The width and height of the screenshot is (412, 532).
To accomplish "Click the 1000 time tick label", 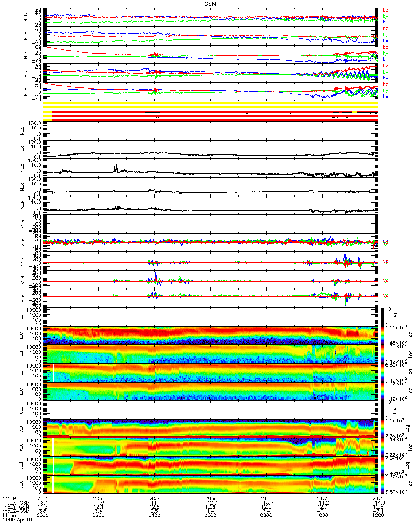I will click(322, 516).
